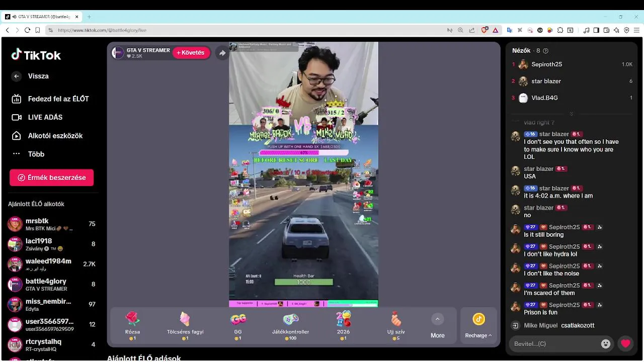Click the heart like button
644x362 pixels.
point(625,344)
